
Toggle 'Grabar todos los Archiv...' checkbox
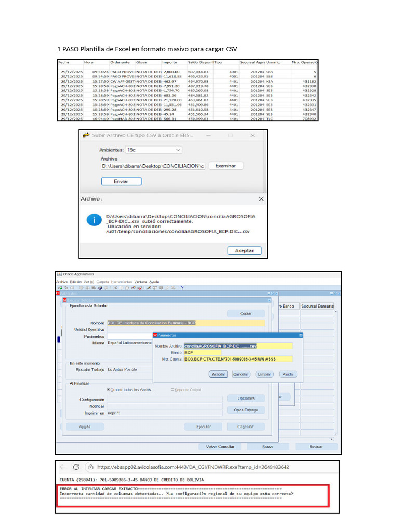click(x=108, y=390)
